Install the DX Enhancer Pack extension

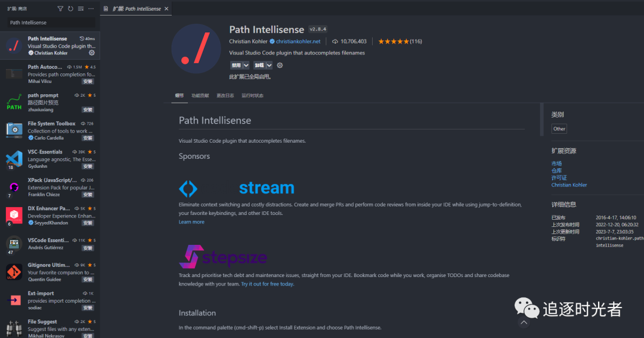(88, 223)
